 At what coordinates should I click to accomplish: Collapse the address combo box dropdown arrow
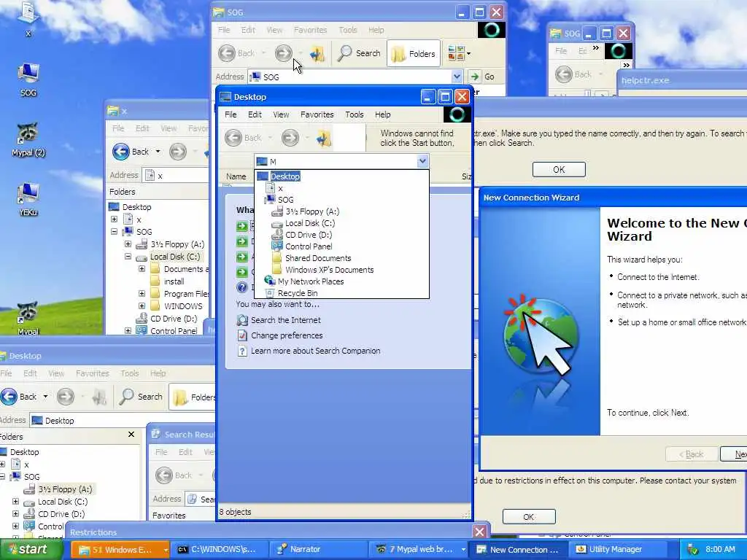point(422,161)
